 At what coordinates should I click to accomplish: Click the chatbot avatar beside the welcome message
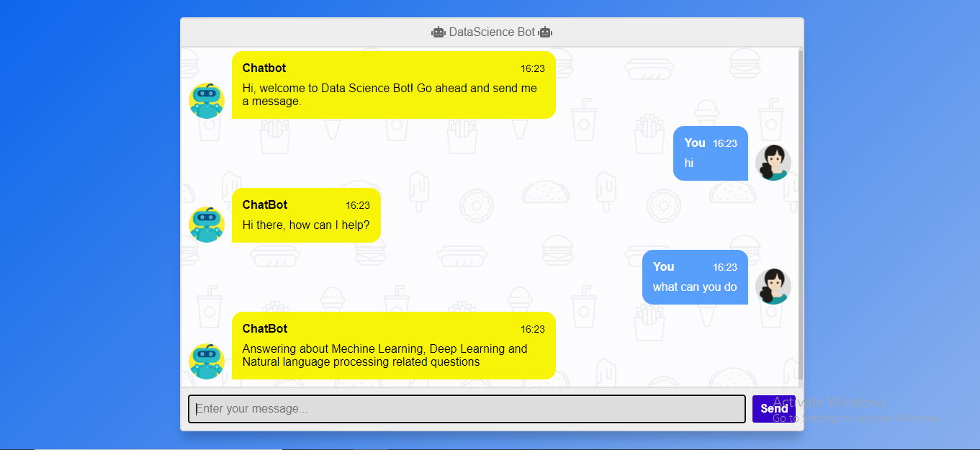[x=207, y=101]
